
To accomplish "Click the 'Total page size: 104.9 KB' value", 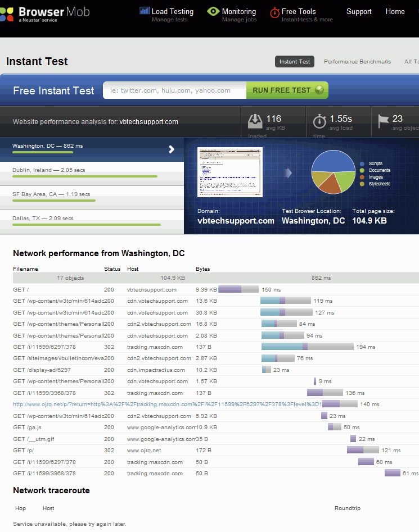I will pyautogui.click(x=370, y=221).
